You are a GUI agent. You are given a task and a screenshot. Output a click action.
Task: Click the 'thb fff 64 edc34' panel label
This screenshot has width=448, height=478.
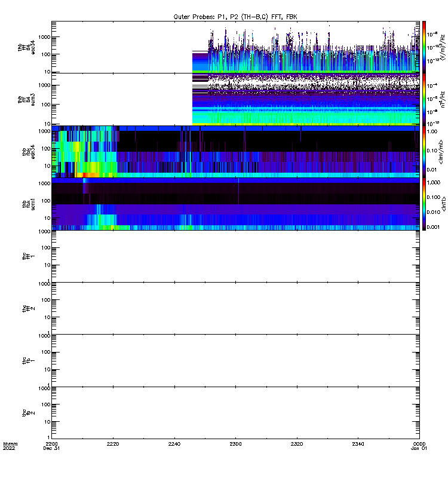pyautogui.click(x=26, y=47)
